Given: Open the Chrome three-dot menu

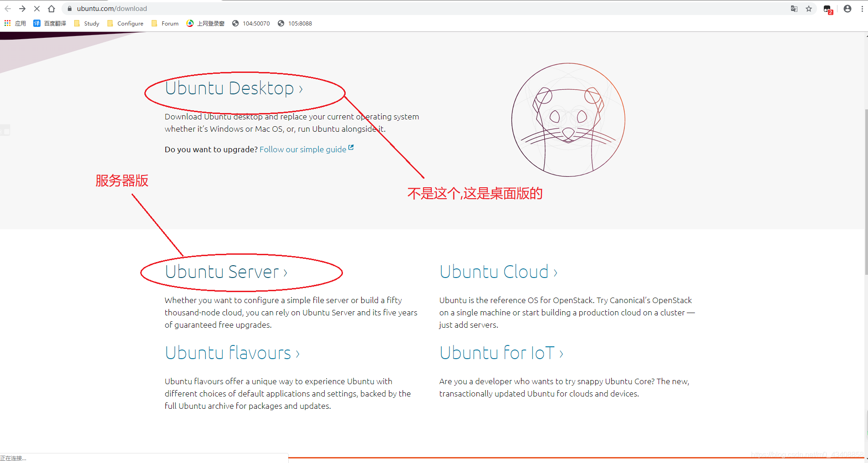Looking at the screenshot, I should 862,9.
